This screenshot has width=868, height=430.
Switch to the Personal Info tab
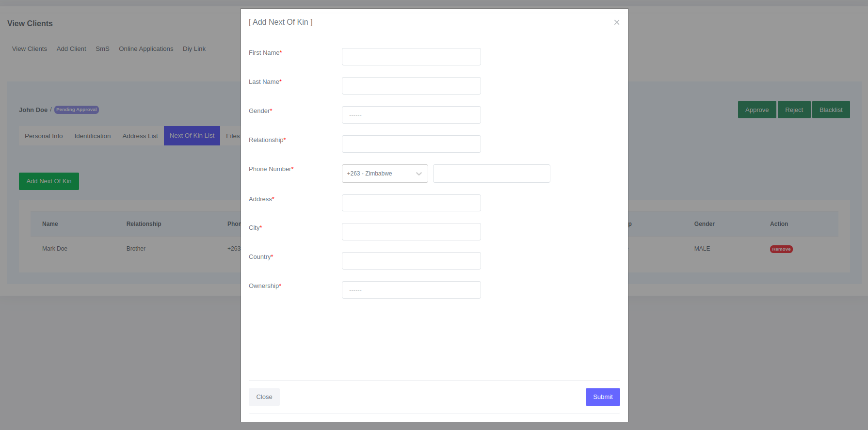pyautogui.click(x=44, y=136)
